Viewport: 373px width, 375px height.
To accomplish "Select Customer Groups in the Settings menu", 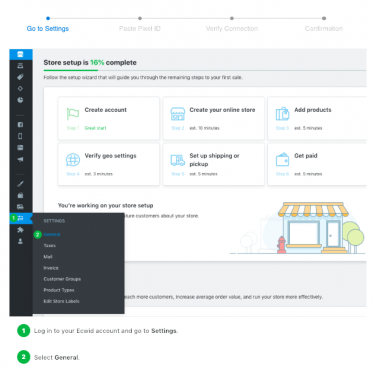I will click(62, 279).
